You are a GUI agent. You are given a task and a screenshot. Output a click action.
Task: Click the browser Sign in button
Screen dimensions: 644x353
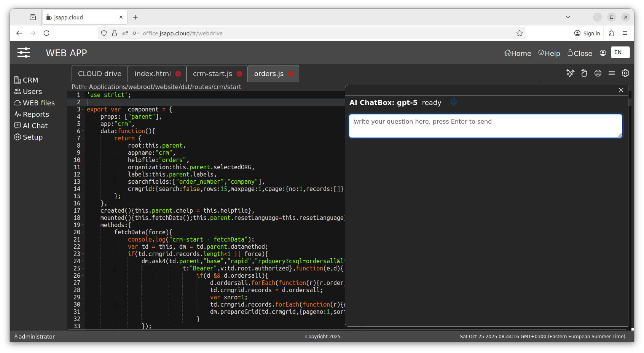coord(587,33)
